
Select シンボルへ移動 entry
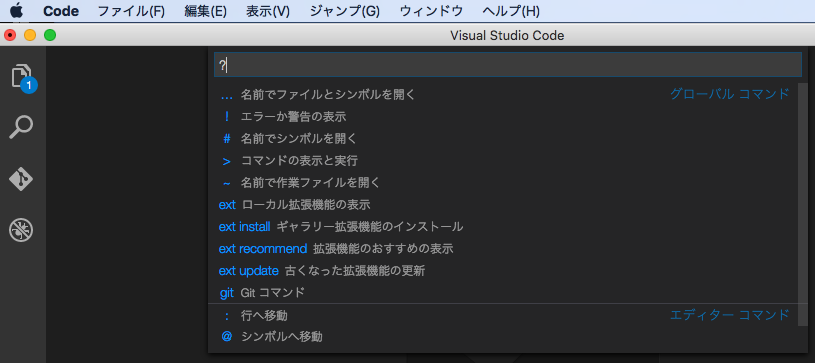point(504,337)
